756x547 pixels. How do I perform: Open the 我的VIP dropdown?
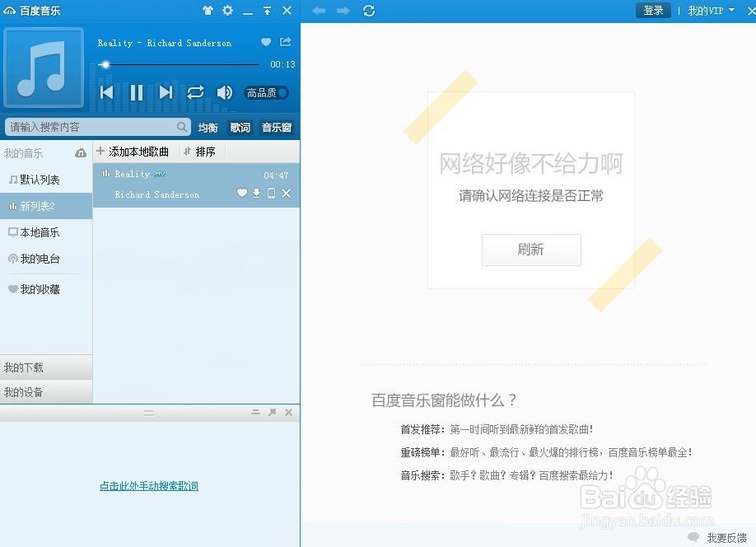[x=710, y=11]
